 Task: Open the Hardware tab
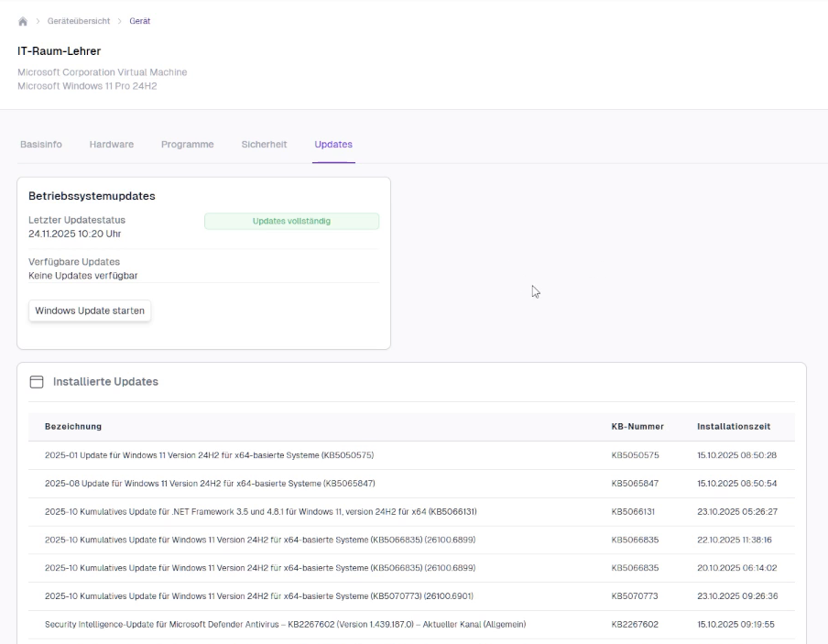point(111,145)
